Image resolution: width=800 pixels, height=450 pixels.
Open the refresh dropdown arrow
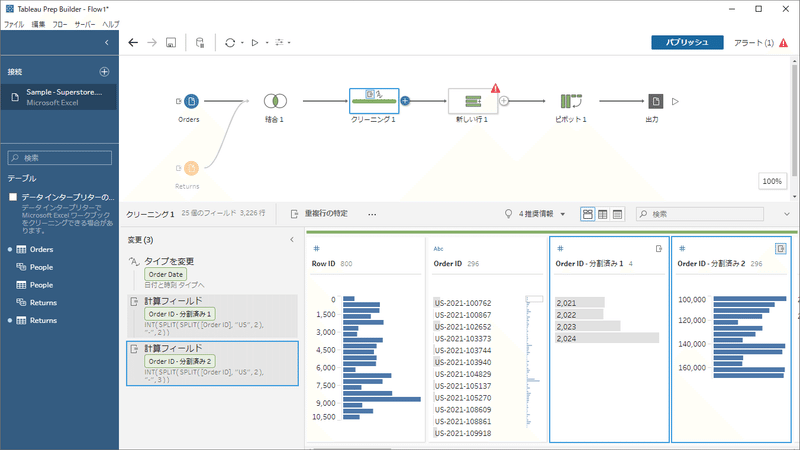pyautogui.click(x=242, y=43)
